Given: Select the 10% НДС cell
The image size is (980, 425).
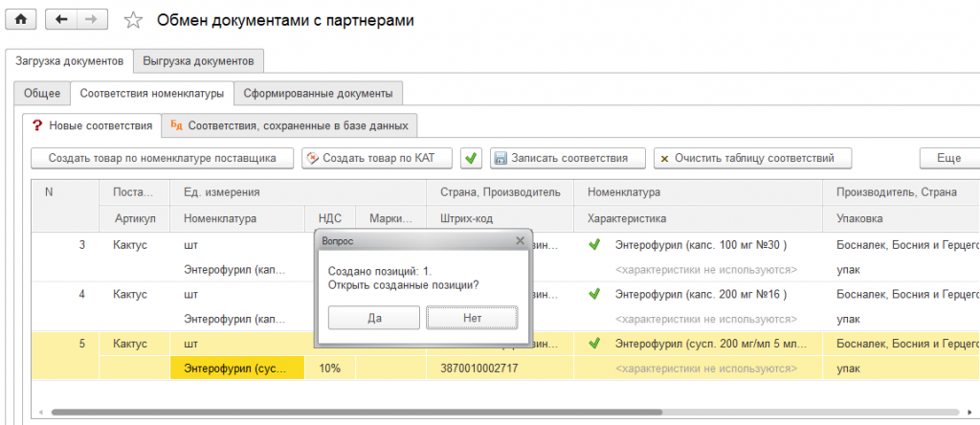Looking at the screenshot, I should [330, 369].
